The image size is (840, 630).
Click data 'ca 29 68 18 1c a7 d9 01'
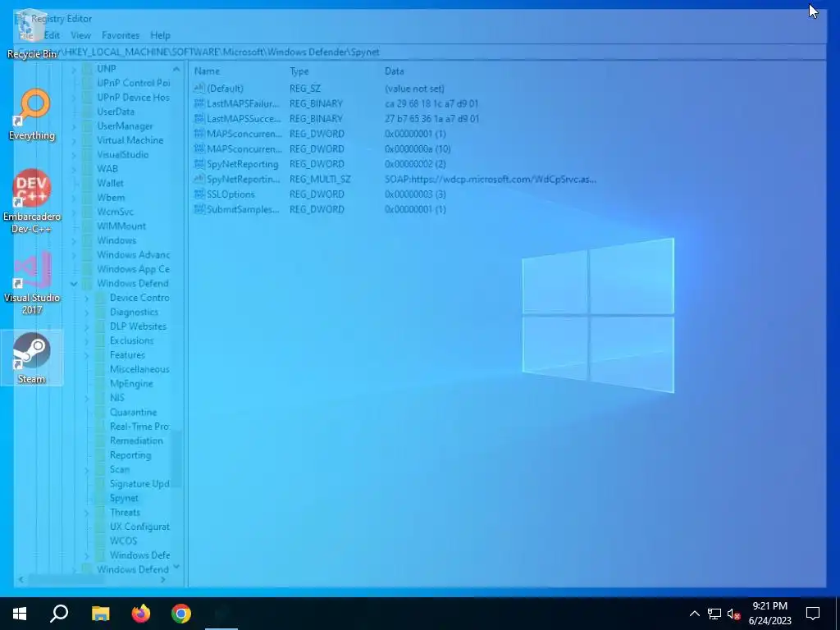[x=431, y=103]
